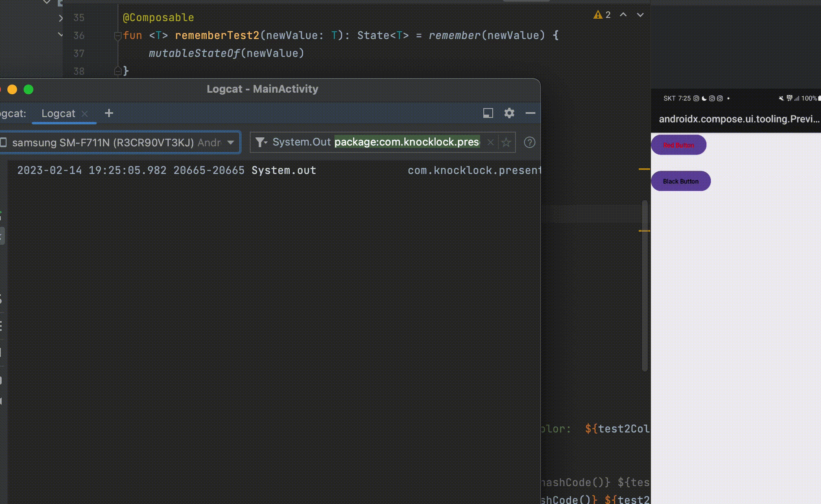Close the Logcat tab
The height and width of the screenshot is (504, 821).
[x=85, y=114]
